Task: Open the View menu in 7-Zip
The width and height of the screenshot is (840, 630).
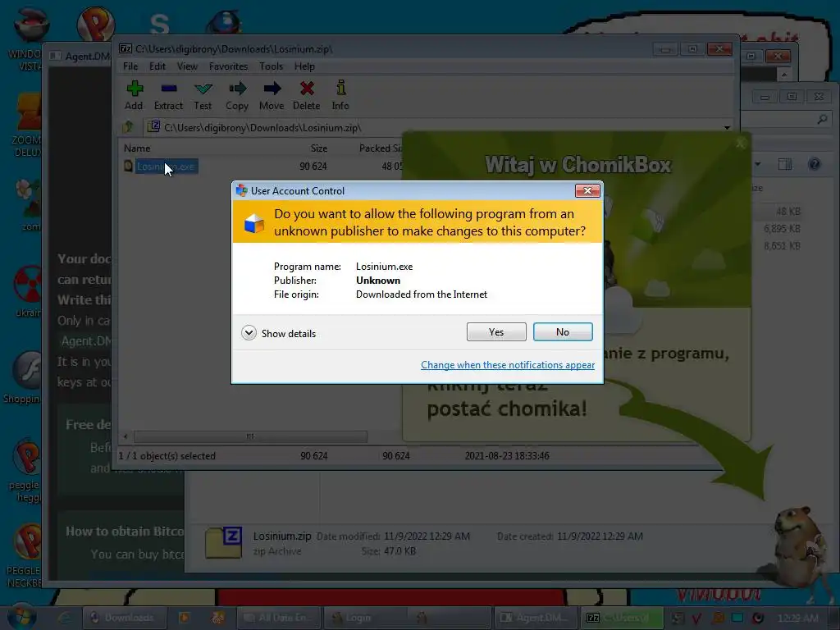Action: click(x=187, y=66)
